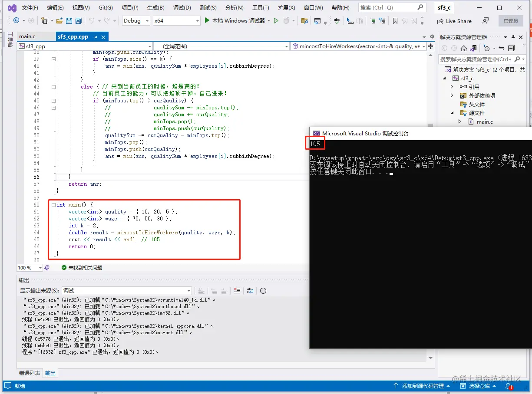The width and height of the screenshot is (532, 394).
Task: Click the redo arrow icon
Action: pyautogui.click(x=107, y=21)
